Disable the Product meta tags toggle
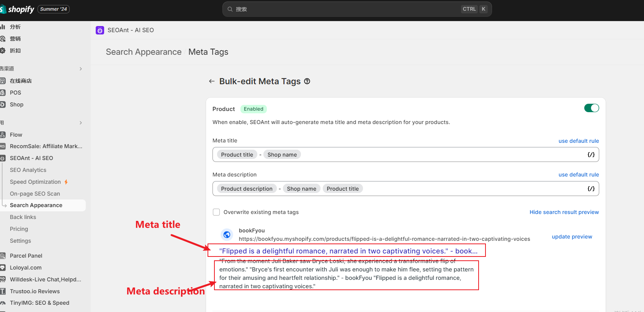The height and width of the screenshot is (312, 644). [x=592, y=108]
